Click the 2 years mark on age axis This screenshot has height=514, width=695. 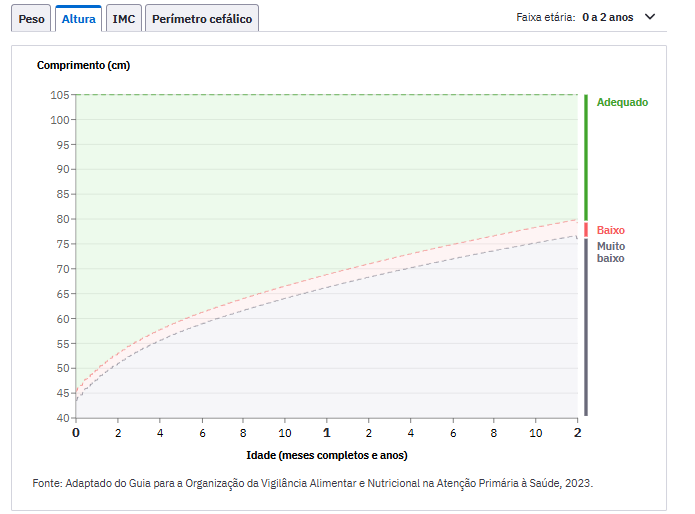pyautogui.click(x=577, y=432)
